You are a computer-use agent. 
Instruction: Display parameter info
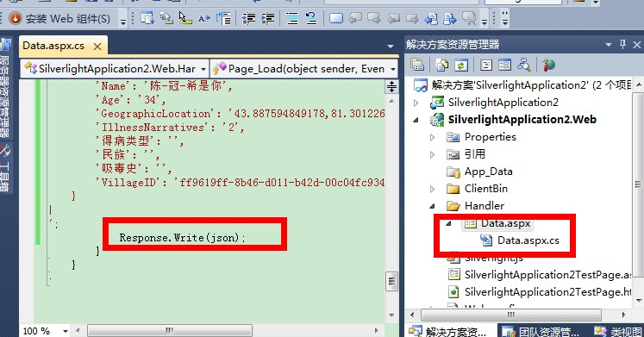[166, 18]
